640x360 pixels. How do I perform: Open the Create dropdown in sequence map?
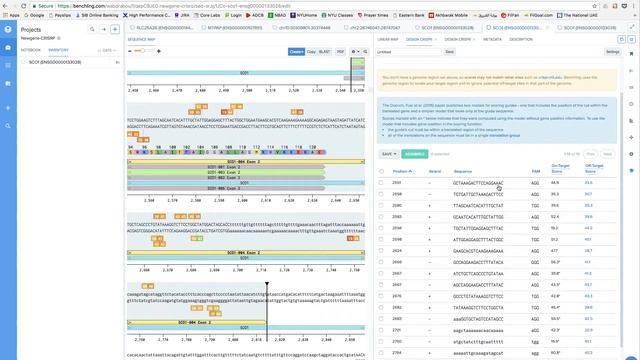tap(296, 52)
